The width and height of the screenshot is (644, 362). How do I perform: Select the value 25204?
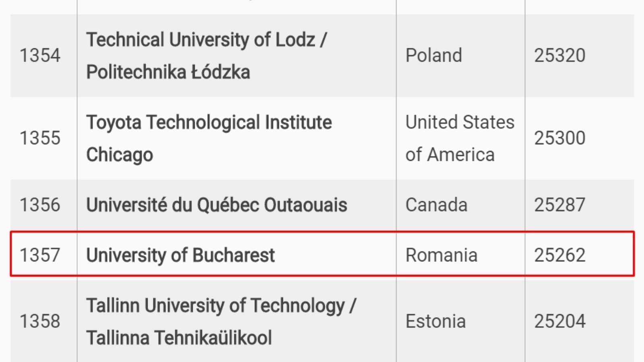(x=559, y=321)
